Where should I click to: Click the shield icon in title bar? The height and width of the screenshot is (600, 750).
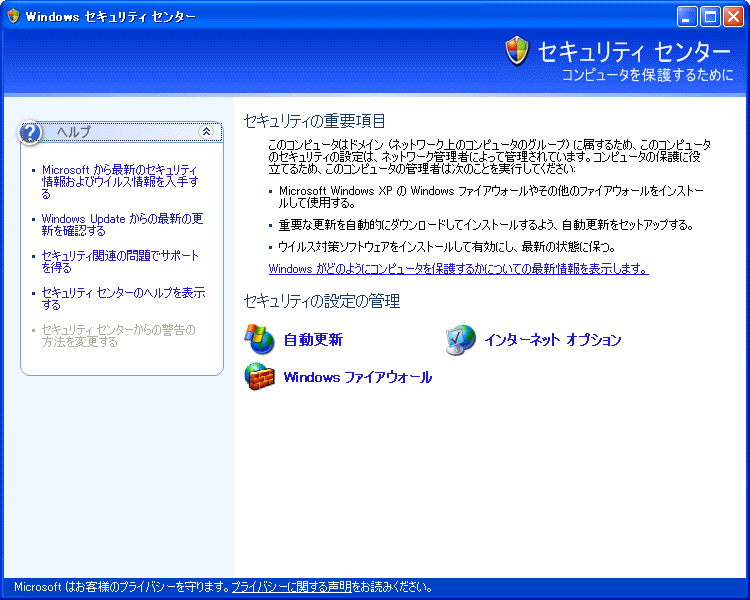tap(13, 16)
